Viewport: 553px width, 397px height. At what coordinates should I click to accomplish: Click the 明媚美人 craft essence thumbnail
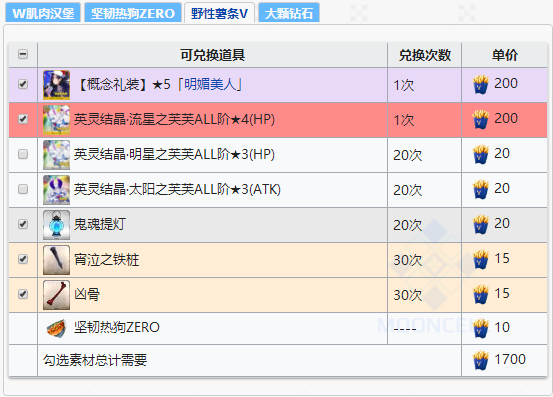pyautogui.click(x=56, y=85)
